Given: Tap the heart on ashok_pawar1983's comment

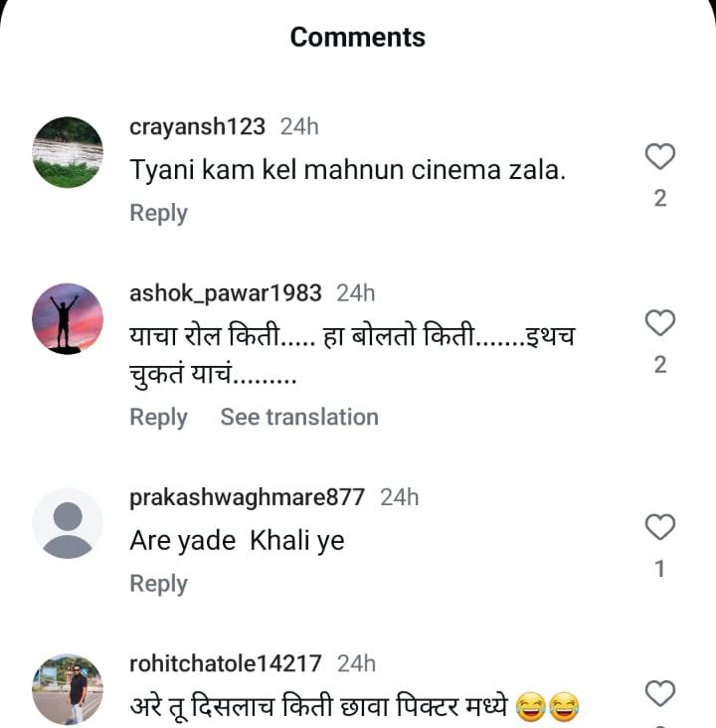Looking at the screenshot, I should tap(660, 322).
